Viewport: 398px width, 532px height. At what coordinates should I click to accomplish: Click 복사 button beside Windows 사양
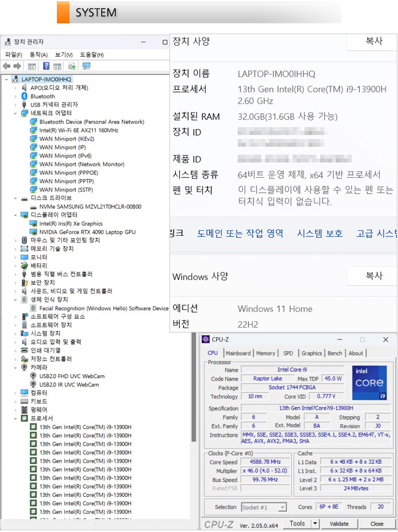tap(371, 276)
